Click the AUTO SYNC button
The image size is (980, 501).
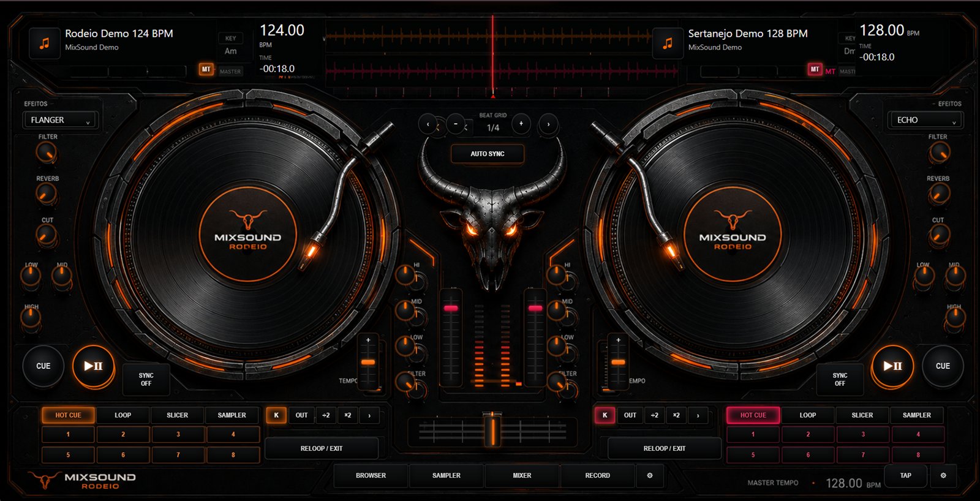[x=488, y=154]
